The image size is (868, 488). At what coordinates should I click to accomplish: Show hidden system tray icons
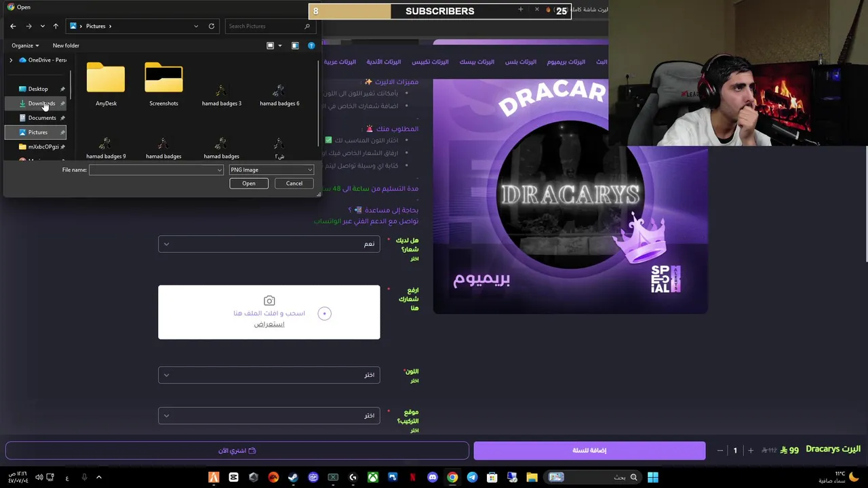98,477
